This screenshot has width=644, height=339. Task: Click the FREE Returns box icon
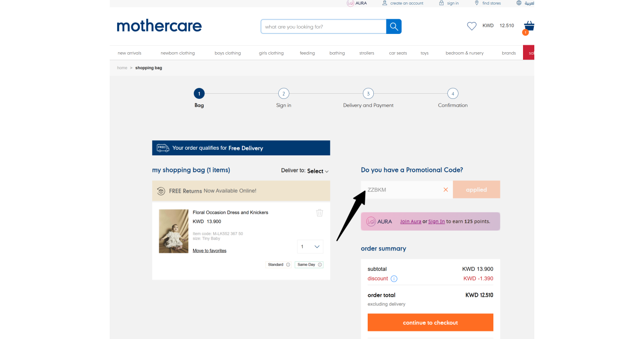pyautogui.click(x=161, y=191)
